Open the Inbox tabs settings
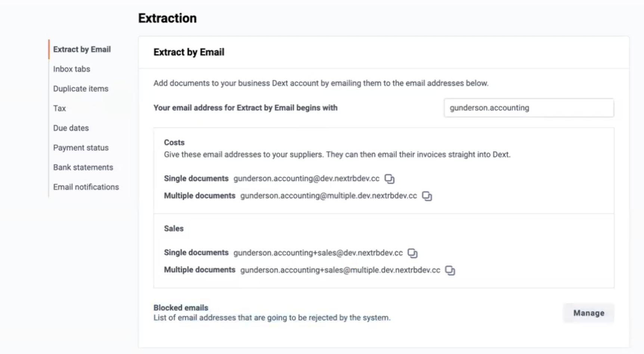This screenshot has height=354, width=644. [x=72, y=69]
